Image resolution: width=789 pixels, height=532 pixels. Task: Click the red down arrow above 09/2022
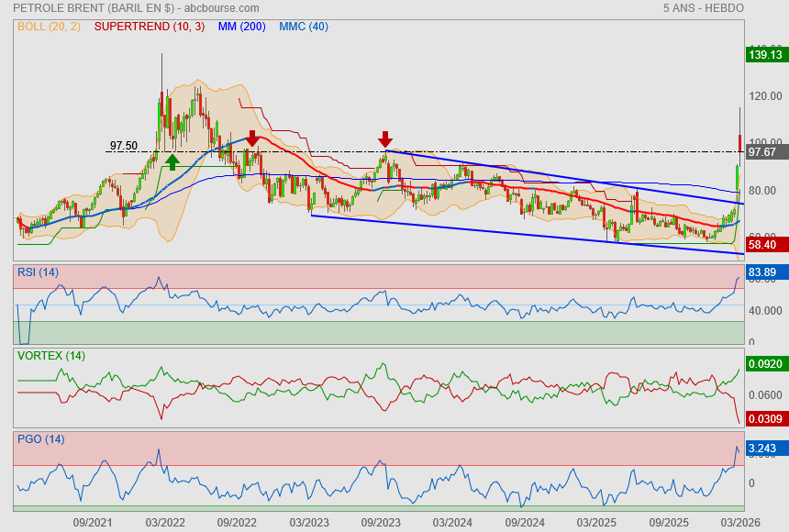point(251,139)
